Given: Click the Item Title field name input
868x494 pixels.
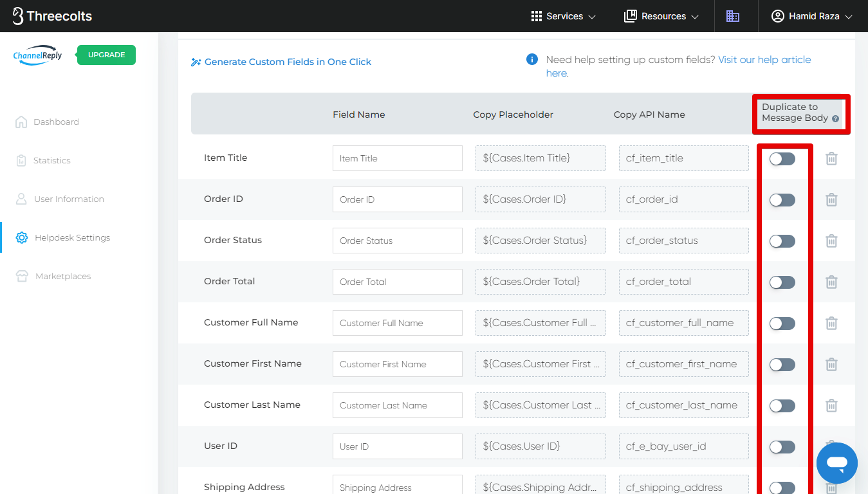Looking at the screenshot, I should click(x=398, y=158).
